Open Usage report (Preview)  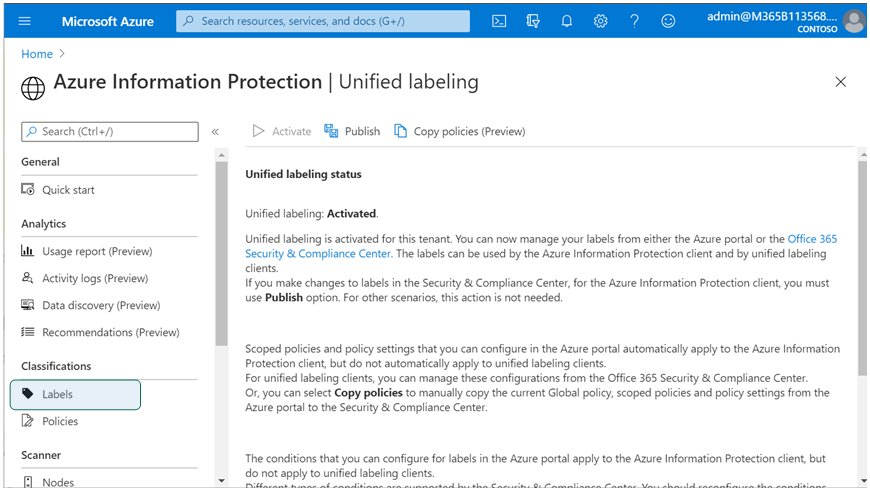(x=97, y=251)
